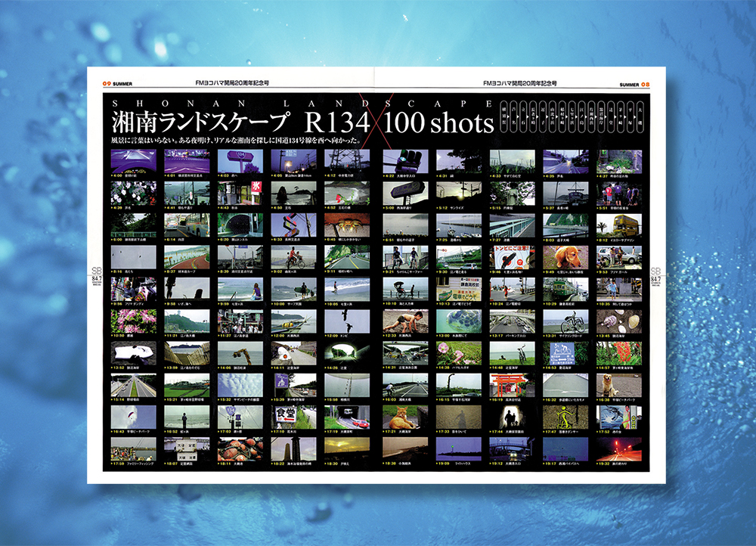Select the 4:03 Route 134 sign photo

pyautogui.click(x=240, y=160)
